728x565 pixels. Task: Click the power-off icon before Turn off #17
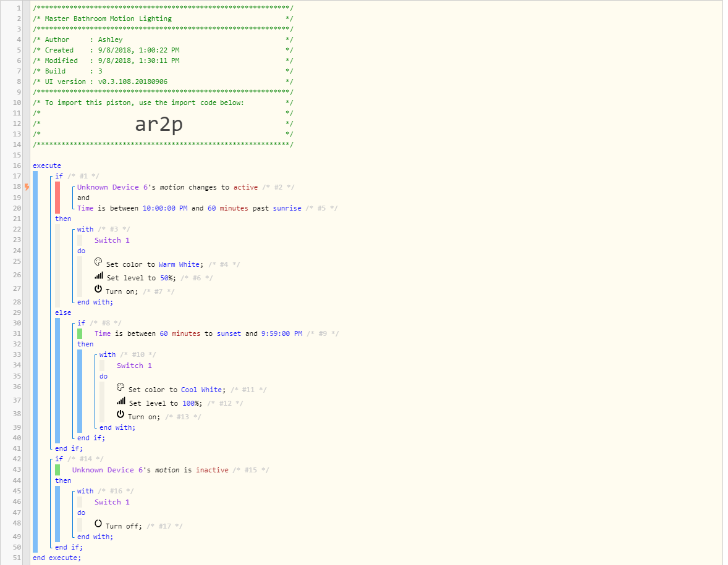tap(98, 523)
